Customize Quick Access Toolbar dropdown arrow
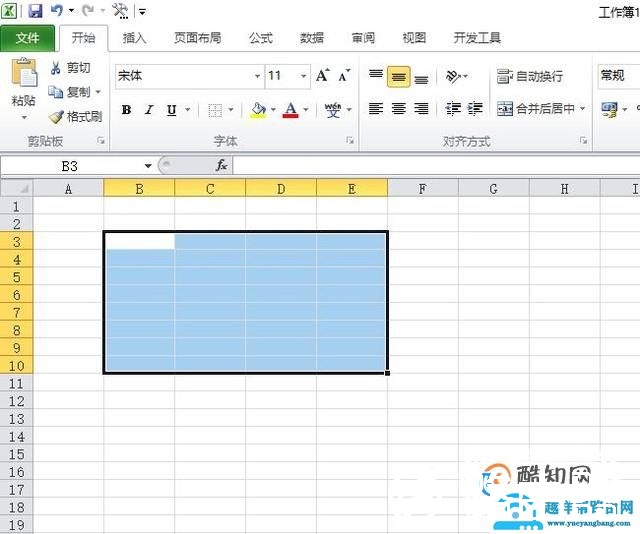 (x=142, y=11)
